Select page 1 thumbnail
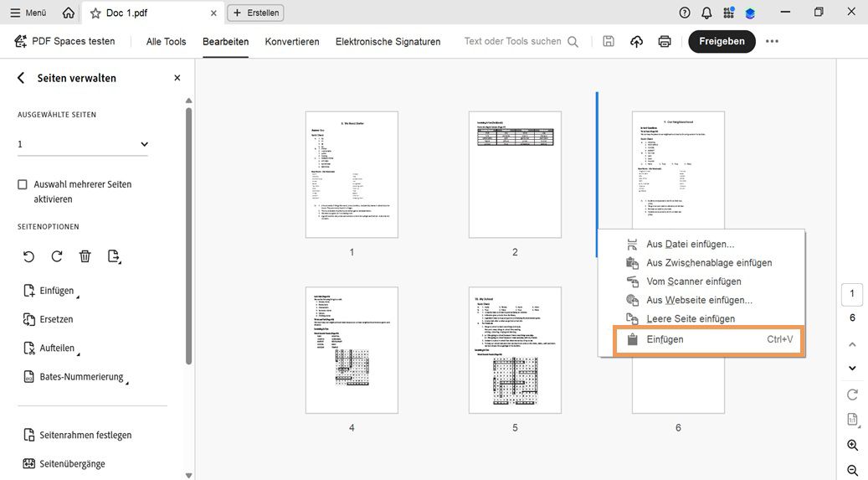The width and height of the screenshot is (868, 480). [352, 174]
